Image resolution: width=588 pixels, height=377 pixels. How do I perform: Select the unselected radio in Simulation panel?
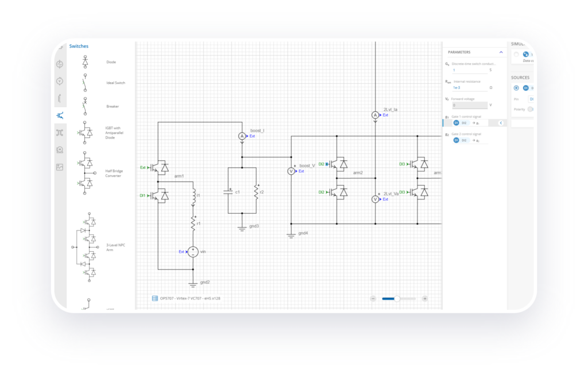tap(516, 55)
